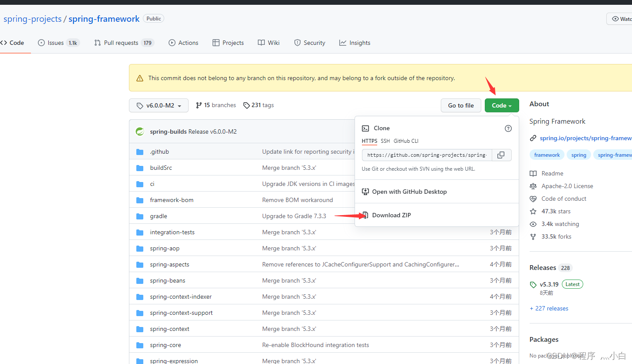This screenshot has width=632, height=364.
Task: Open the spring-projects organization link
Action: click(33, 19)
